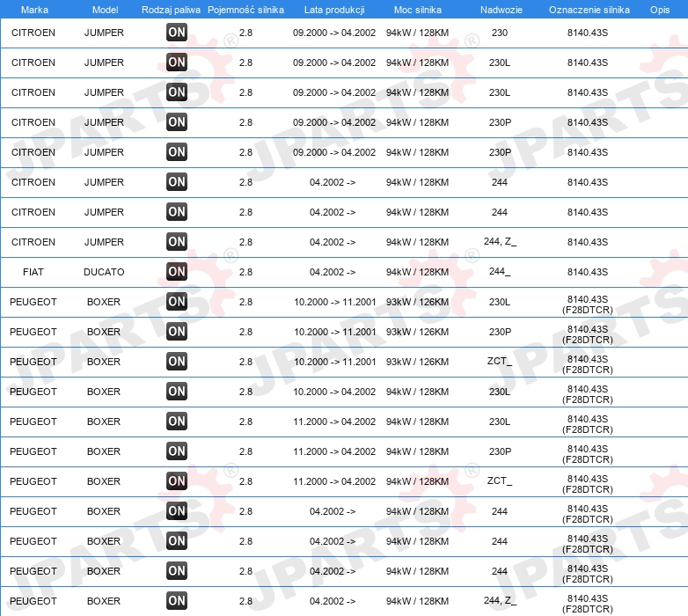Click the production years 10.2000 -> 04.2002
The width and height of the screenshot is (688, 616).
(x=334, y=392)
